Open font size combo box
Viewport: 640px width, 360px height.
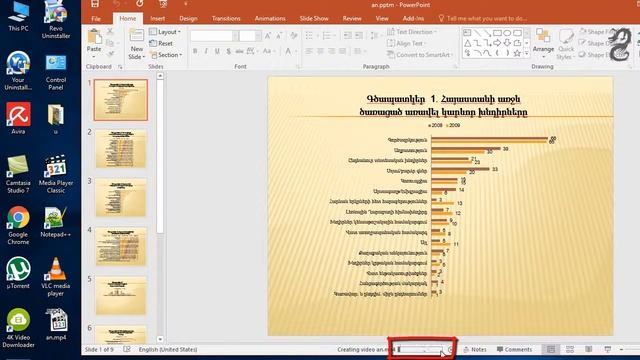[x=250, y=36]
